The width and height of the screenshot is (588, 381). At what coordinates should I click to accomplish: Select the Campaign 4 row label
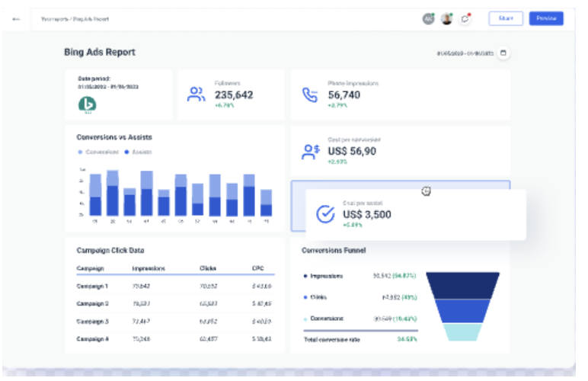[93, 338]
